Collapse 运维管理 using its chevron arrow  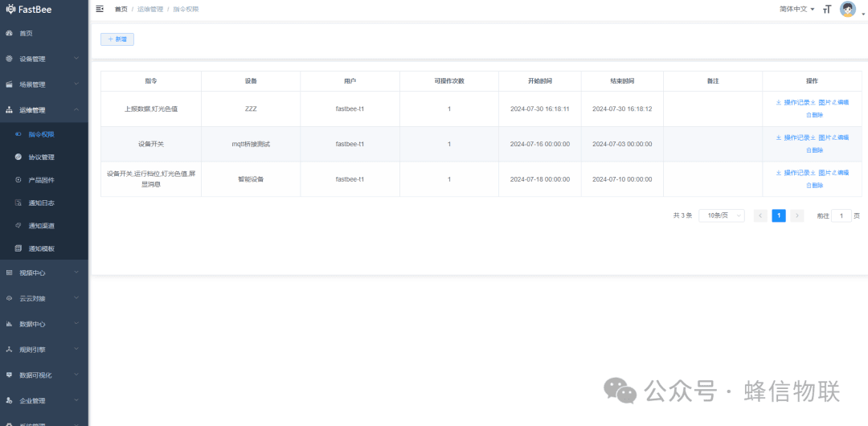pyautogui.click(x=76, y=110)
